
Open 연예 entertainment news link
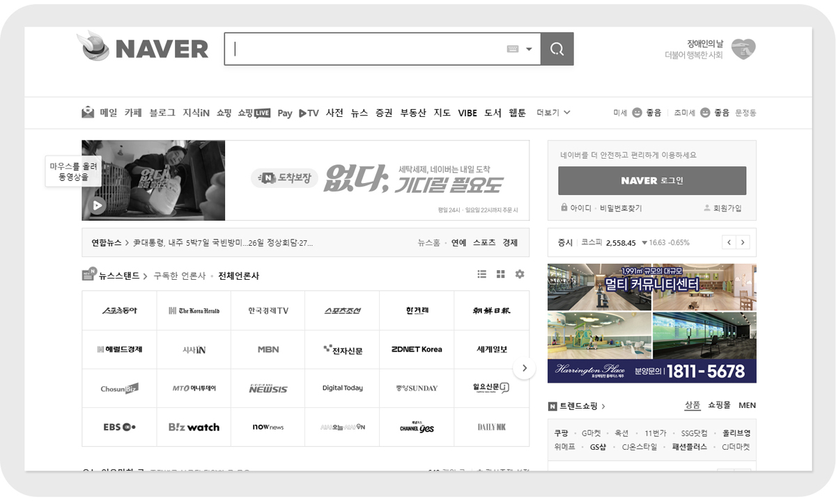(x=458, y=243)
